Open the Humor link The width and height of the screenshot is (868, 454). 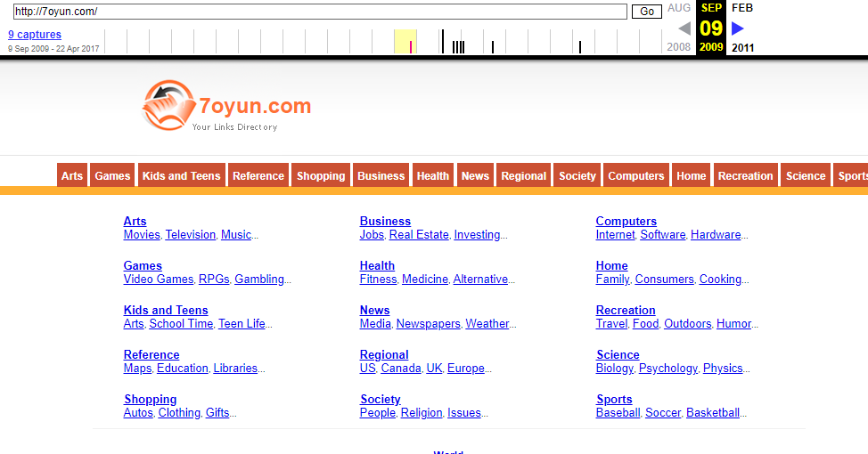click(733, 323)
